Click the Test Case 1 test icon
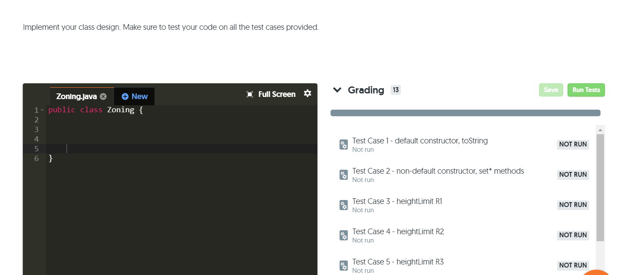Viewport: 644px width, 275px height. [343, 144]
